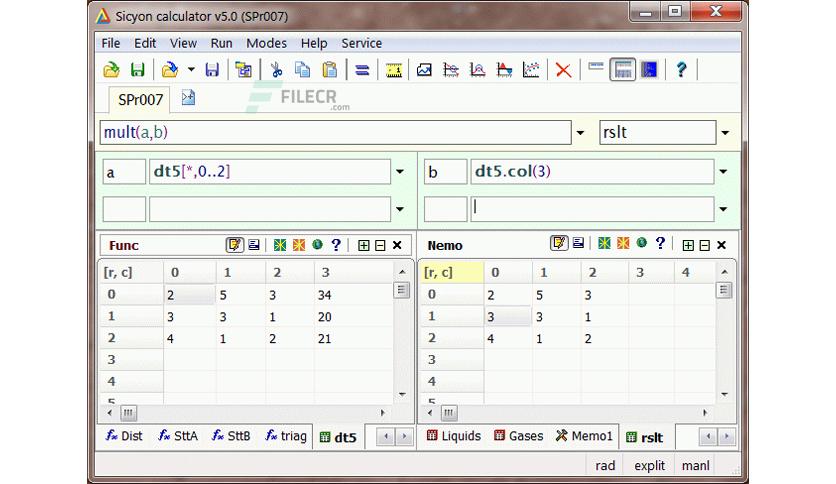
Task: Expand the Func panel with plus button
Action: click(x=364, y=245)
